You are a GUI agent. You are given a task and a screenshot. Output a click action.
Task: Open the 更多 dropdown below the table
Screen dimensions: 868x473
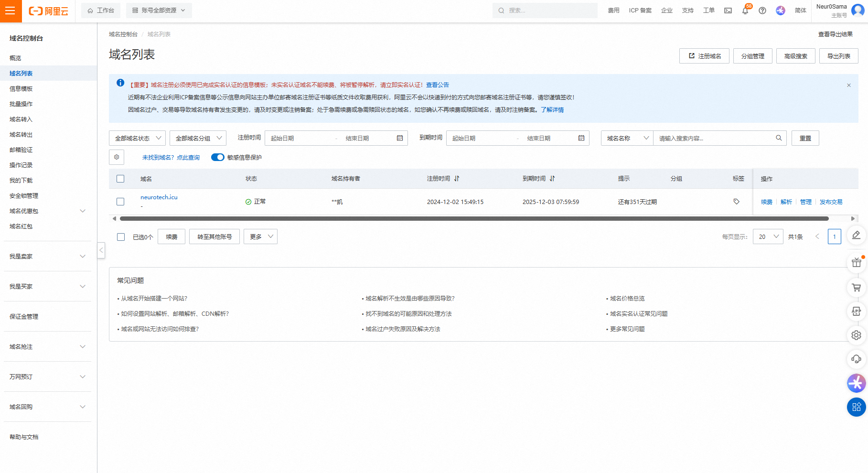[260, 236]
